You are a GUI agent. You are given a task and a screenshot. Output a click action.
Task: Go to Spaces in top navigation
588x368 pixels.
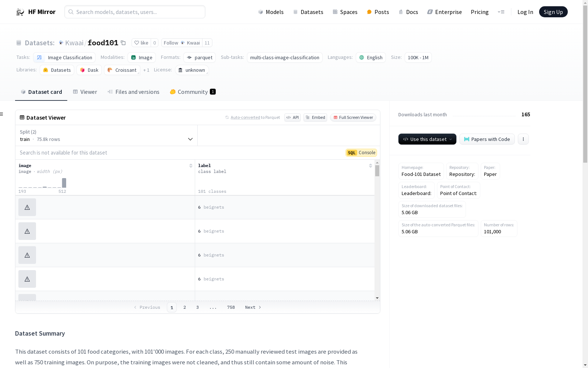tap(345, 12)
